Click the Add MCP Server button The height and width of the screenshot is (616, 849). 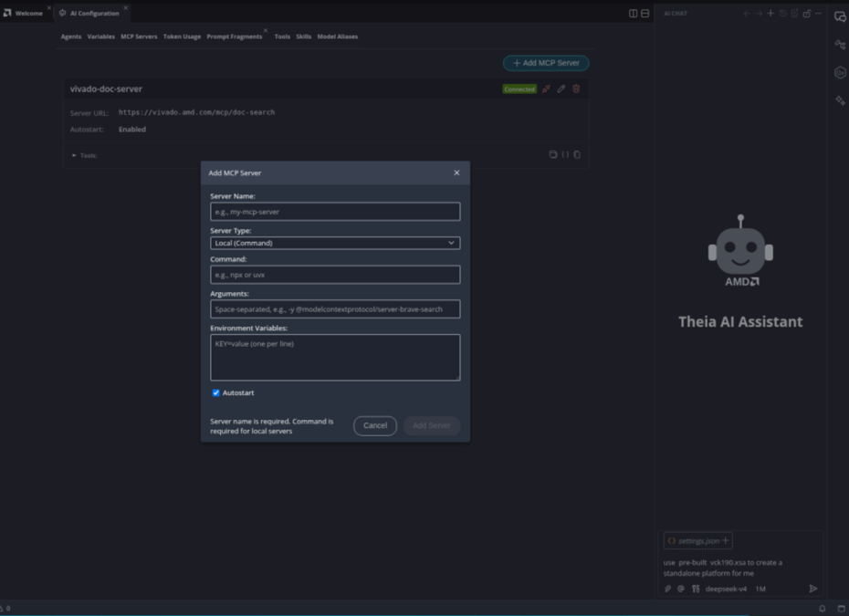pos(546,63)
